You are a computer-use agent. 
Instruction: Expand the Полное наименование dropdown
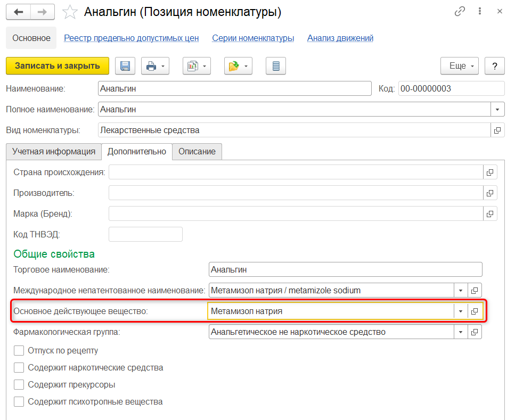pos(497,109)
